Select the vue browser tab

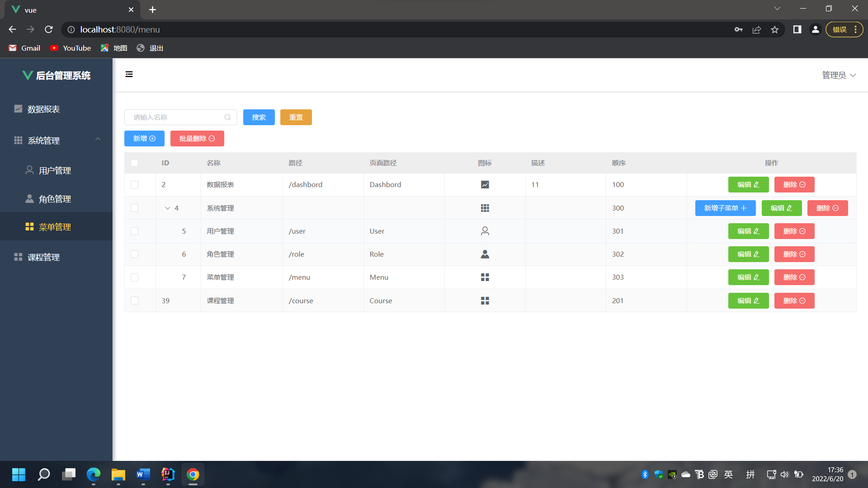pyautogui.click(x=72, y=10)
